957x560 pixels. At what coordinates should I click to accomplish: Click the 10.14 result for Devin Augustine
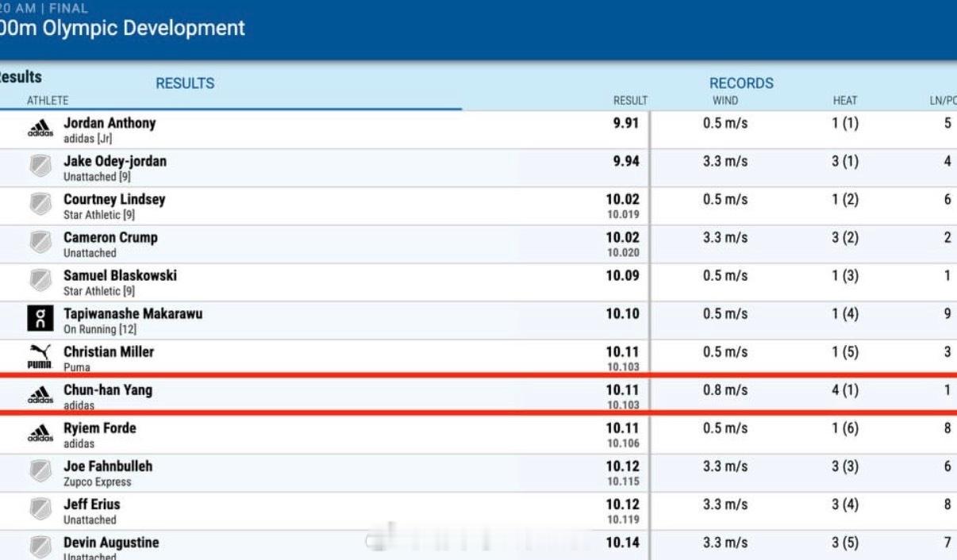[623, 543]
